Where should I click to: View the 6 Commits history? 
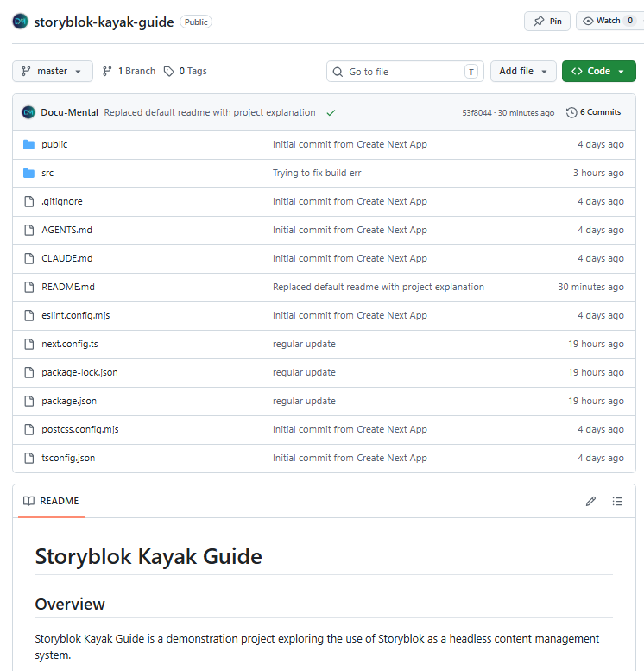[x=594, y=112]
